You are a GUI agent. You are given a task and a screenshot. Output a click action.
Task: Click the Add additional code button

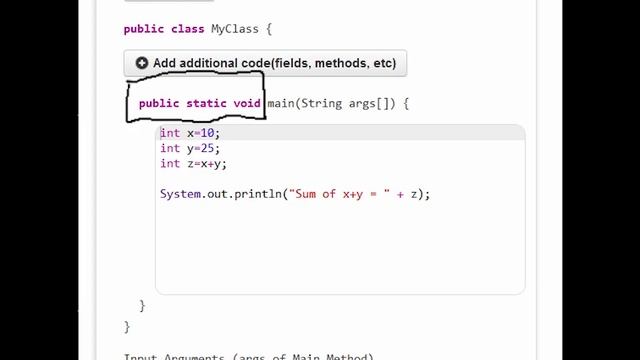pyautogui.click(x=265, y=63)
